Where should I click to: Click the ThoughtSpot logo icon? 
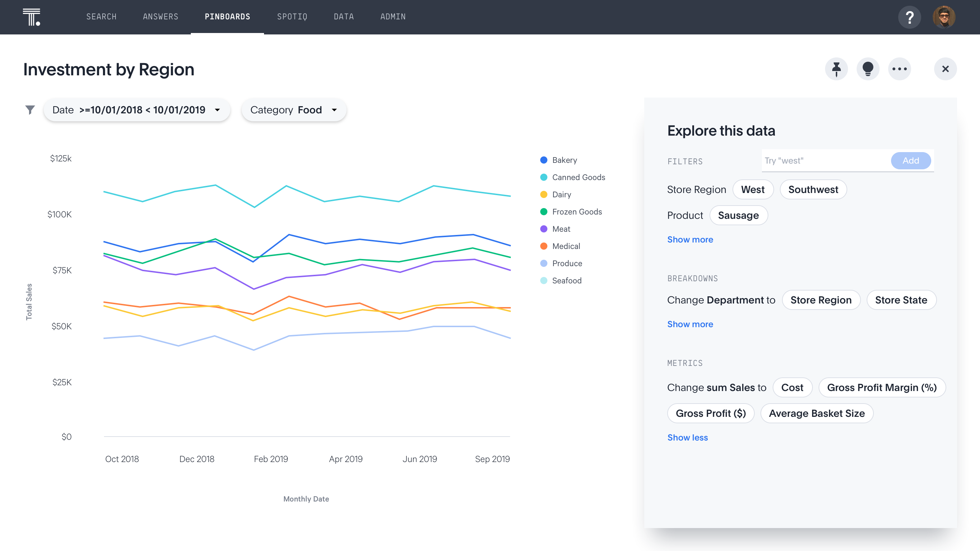click(x=31, y=17)
